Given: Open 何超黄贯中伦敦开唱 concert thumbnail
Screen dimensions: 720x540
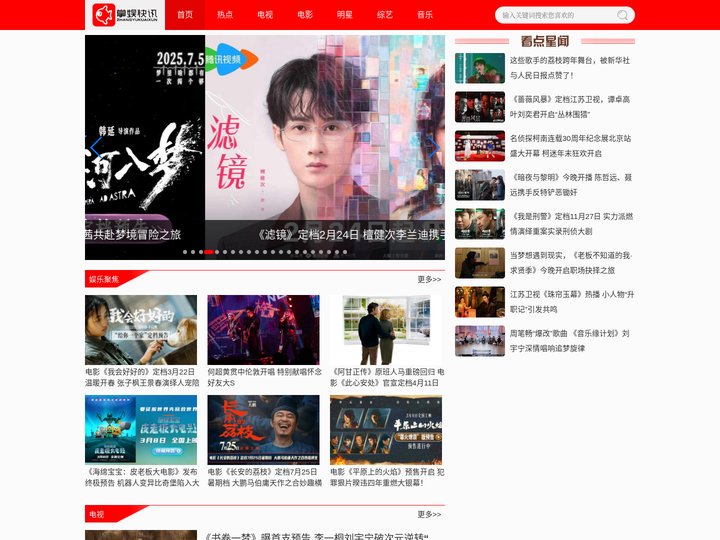Looking at the screenshot, I should tap(264, 330).
